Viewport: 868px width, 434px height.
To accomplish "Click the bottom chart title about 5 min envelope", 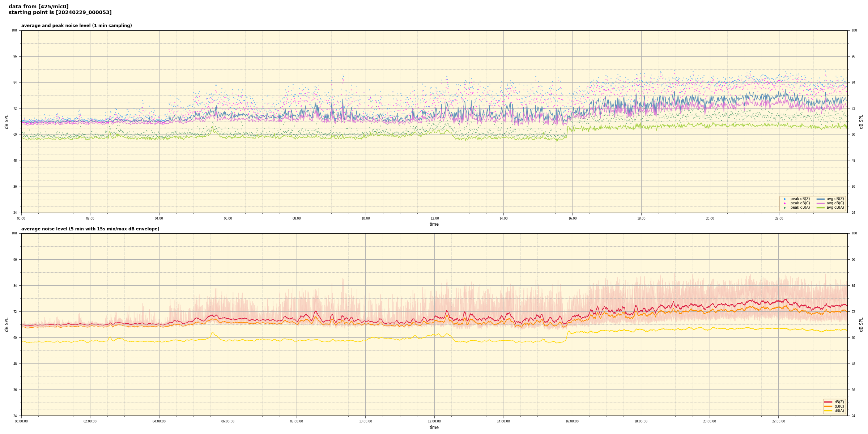I will (90, 229).
